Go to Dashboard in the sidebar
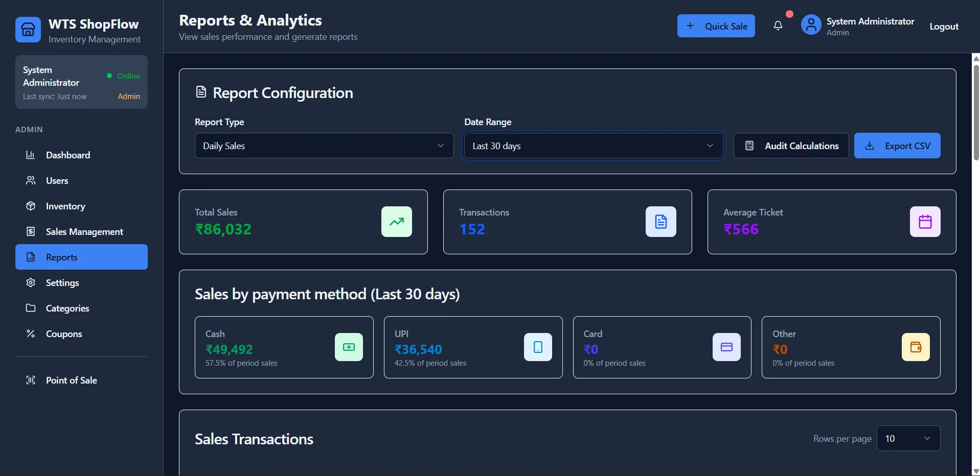The image size is (980, 476). 81,155
